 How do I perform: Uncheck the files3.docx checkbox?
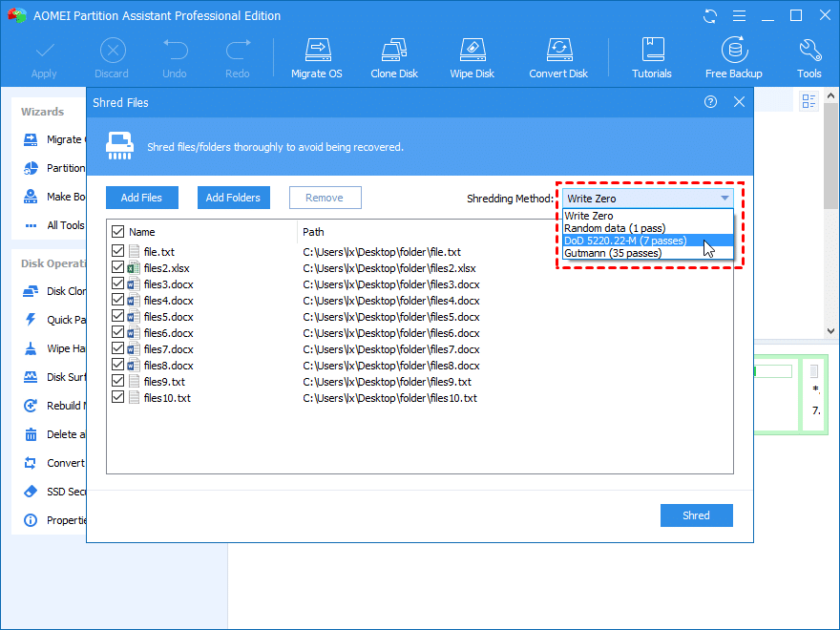pos(117,283)
